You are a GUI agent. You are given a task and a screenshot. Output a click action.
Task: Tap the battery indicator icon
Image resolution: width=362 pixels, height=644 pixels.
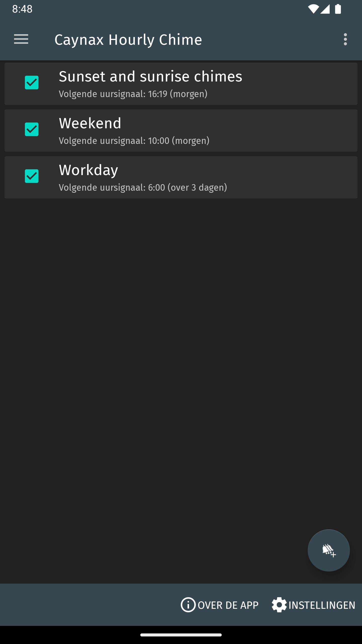tap(338, 9)
